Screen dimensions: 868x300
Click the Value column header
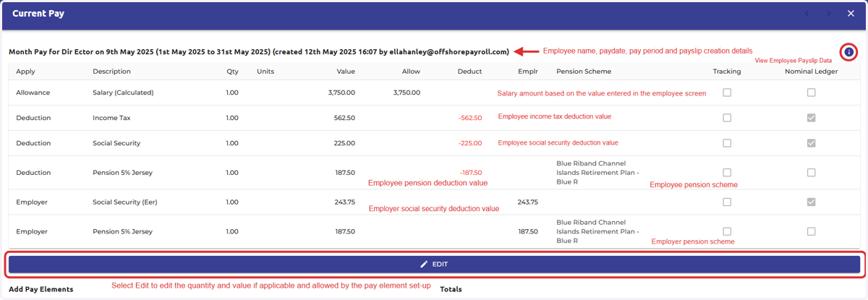coord(346,72)
